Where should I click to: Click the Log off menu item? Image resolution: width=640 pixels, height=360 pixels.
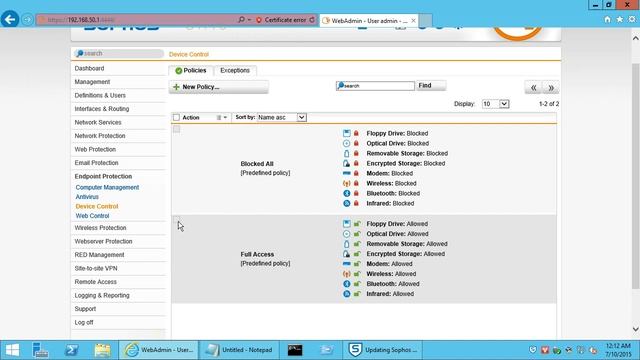(x=84, y=322)
